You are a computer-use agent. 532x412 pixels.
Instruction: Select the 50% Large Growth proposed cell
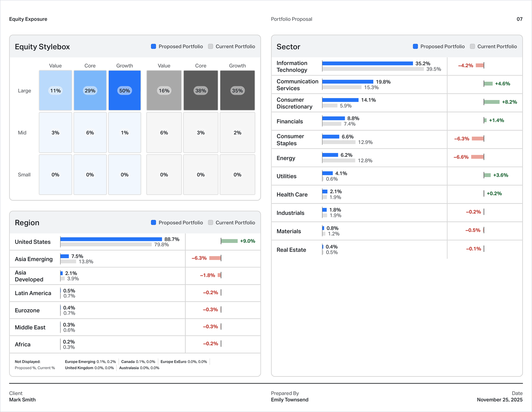click(125, 91)
